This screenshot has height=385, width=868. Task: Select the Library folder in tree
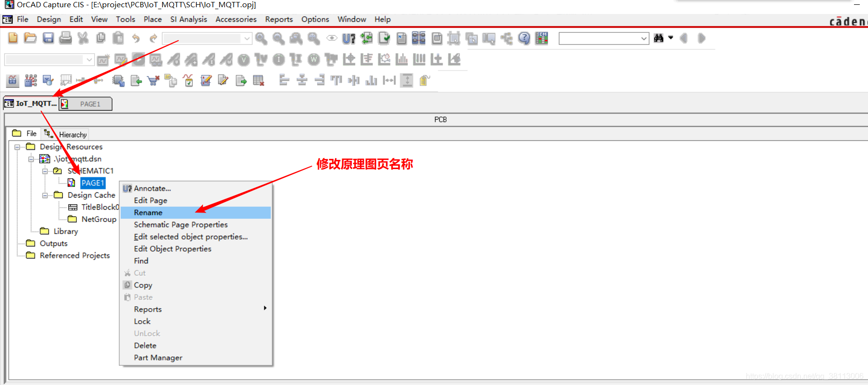click(x=65, y=231)
